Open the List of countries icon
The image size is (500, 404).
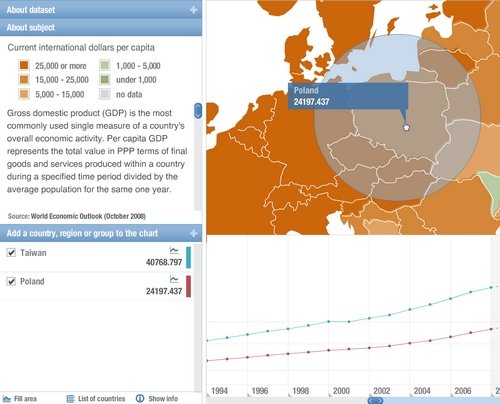click(70, 399)
